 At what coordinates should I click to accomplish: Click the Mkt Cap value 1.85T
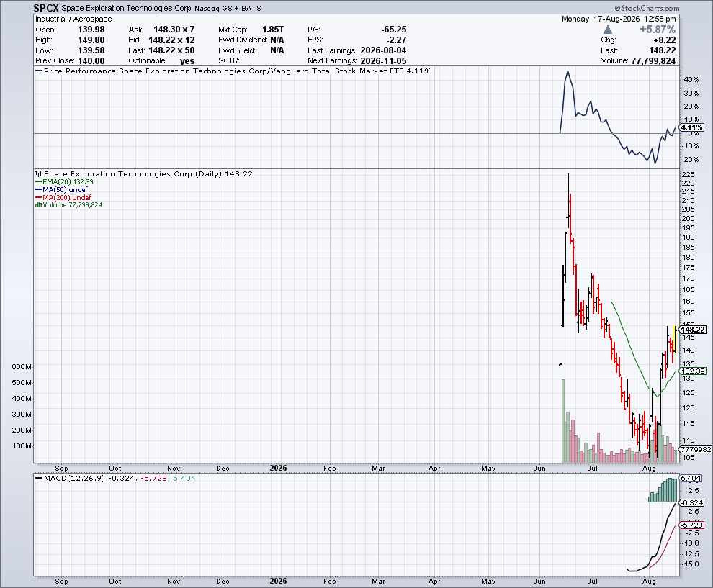pyautogui.click(x=273, y=30)
